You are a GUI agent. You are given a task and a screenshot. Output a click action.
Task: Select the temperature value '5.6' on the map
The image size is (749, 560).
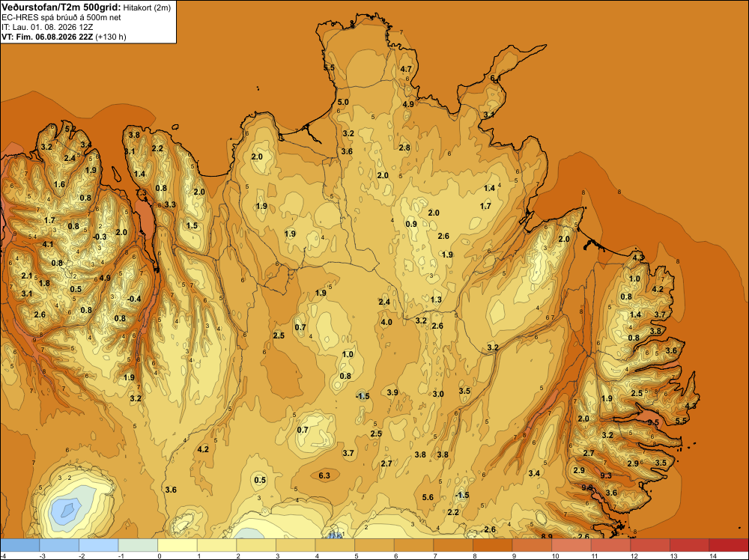[x=428, y=497]
